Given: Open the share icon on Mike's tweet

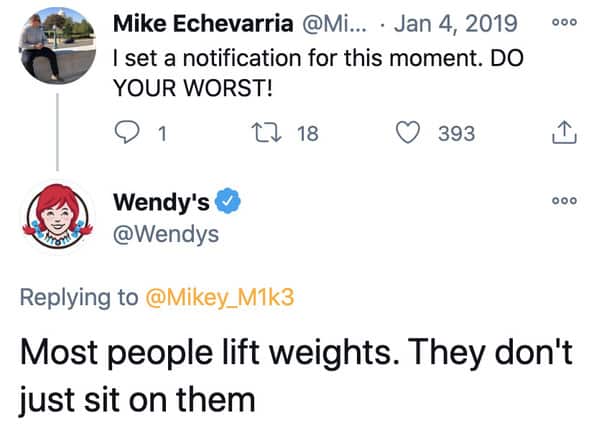Looking at the screenshot, I should [x=564, y=132].
